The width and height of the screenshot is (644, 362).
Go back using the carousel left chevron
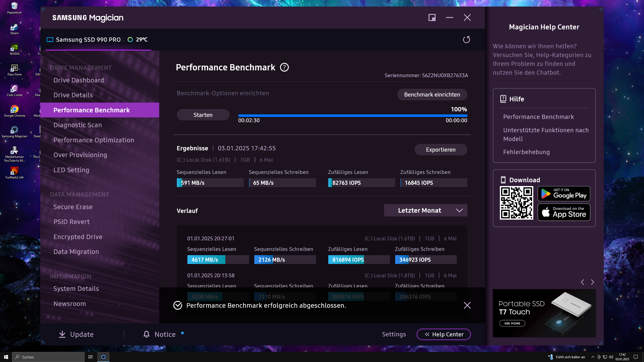[x=583, y=282]
